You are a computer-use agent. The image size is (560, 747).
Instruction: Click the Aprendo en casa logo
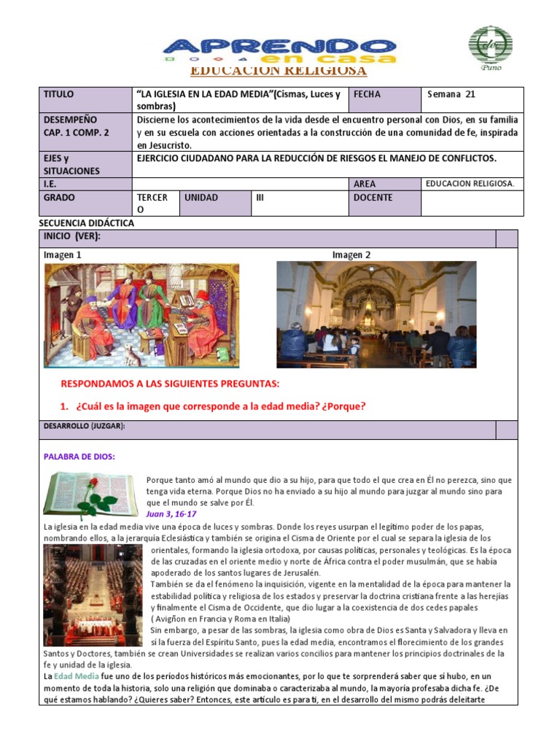coord(279,51)
